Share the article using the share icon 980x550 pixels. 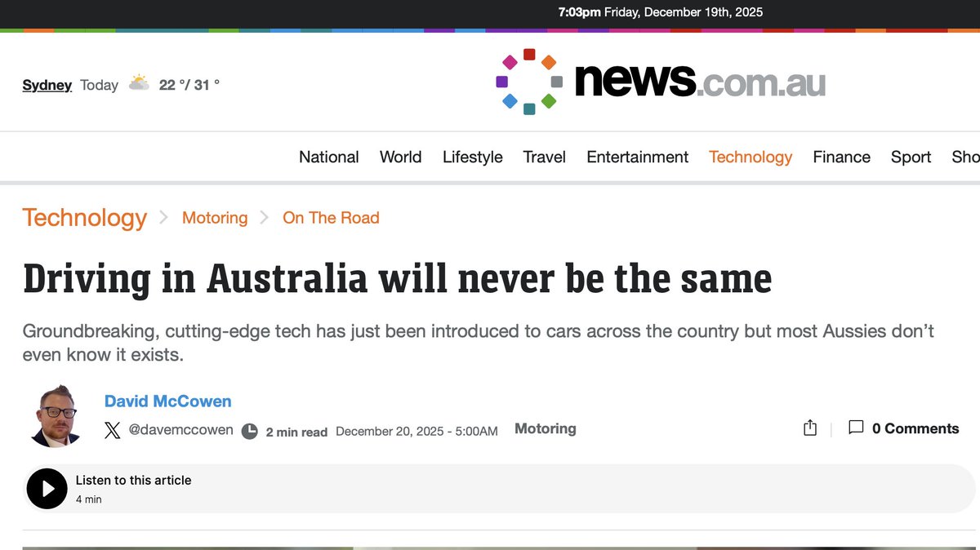[x=809, y=428]
